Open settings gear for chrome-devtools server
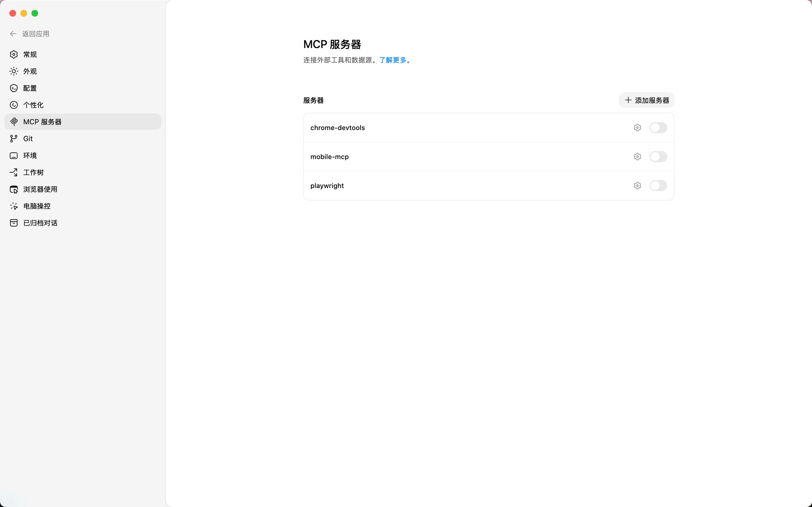Screen dimensions: 812x507 [x=637, y=127]
